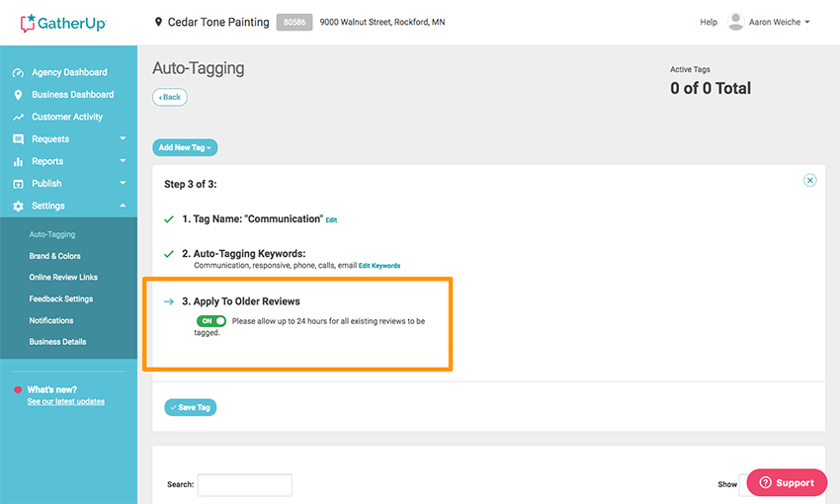Expand the Requests submenu arrow
Image resolution: width=840 pixels, height=504 pixels.
click(x=123, y=138)
